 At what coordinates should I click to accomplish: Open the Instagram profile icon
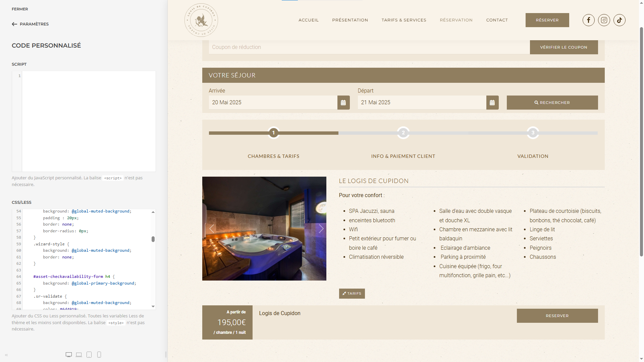pyautogui.click(x=604, y=20)
